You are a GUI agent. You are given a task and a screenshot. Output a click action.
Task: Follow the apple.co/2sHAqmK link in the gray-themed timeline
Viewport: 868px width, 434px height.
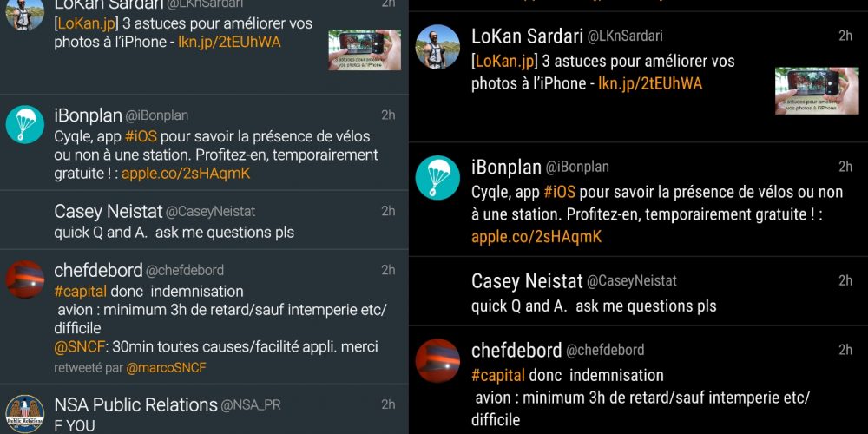pyautogui.click(x=186, y=174)
